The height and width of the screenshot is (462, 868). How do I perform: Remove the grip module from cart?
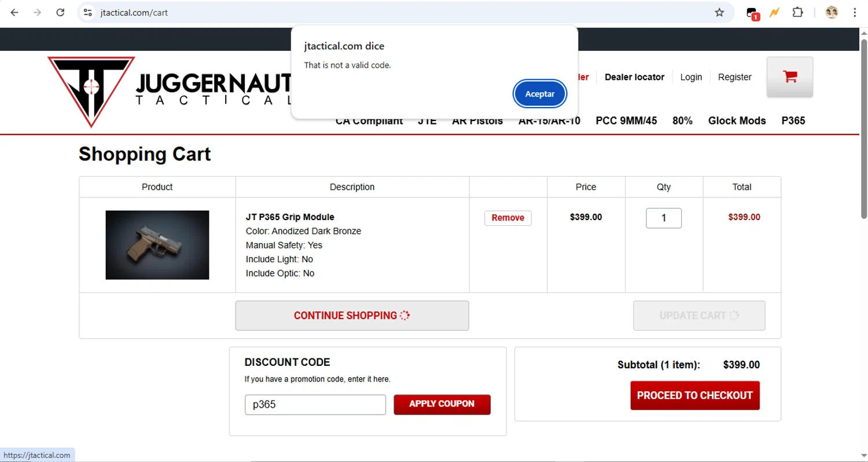(508, 218)
